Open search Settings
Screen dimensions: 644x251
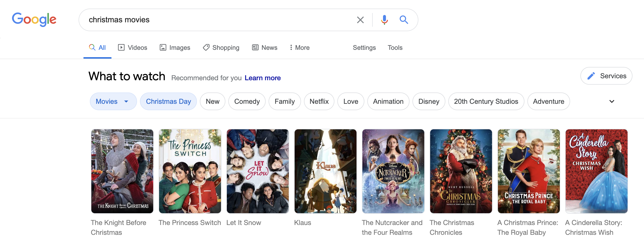coord(364,47)
